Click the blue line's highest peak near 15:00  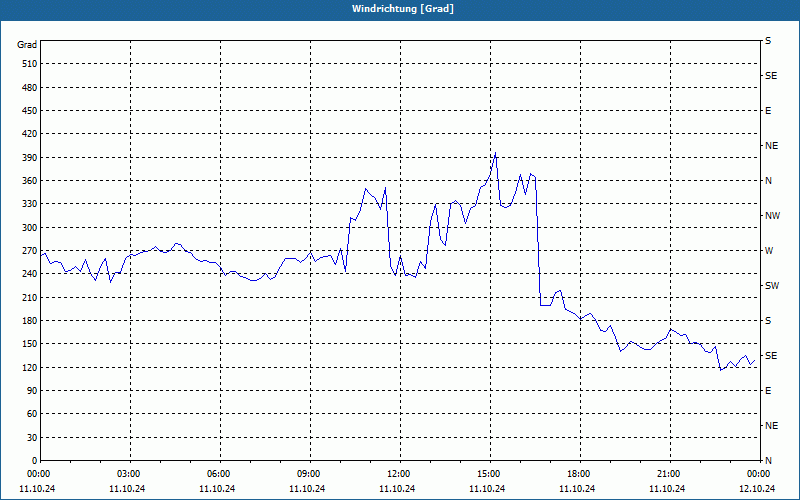point(495,153)
